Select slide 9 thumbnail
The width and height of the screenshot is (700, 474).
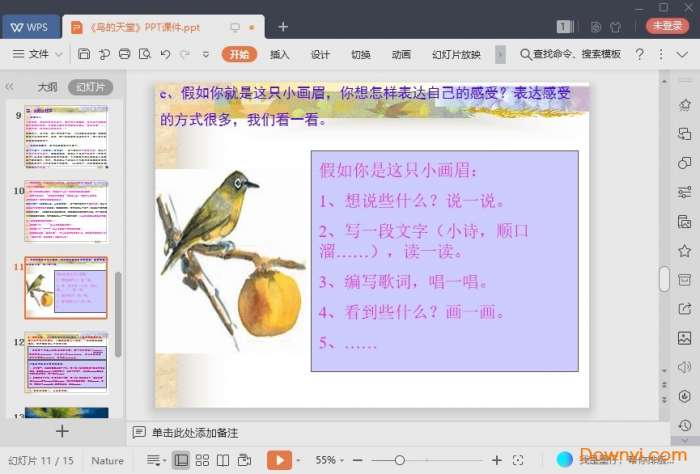point(66,137)
